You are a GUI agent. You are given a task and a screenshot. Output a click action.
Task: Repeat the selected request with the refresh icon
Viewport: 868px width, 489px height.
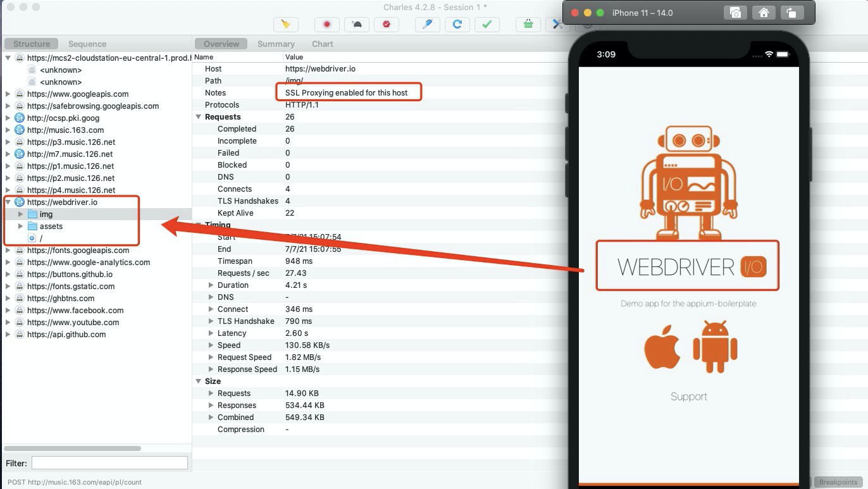(x=457, y=25)
